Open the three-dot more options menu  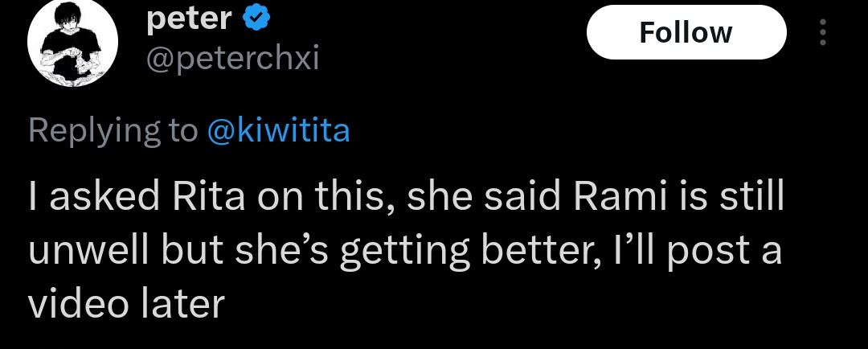point(822,32)
